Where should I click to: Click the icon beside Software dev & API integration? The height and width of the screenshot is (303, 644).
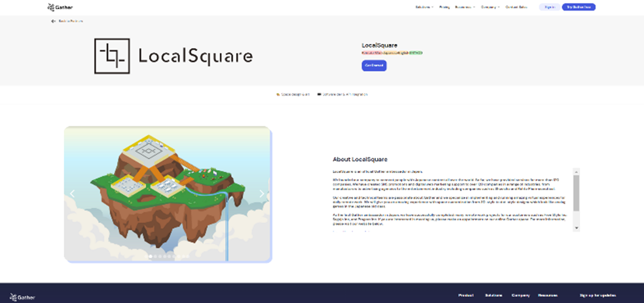tap(319, 94)
